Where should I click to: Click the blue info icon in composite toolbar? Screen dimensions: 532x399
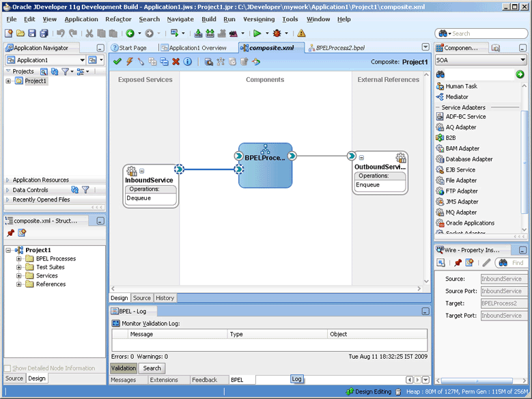click(x=188, y=61)
